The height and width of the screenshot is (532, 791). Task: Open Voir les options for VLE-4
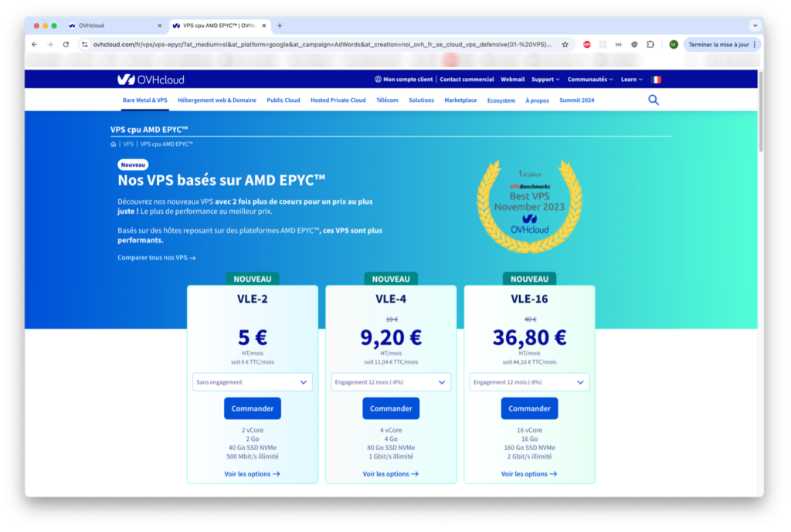pyautogui.click(x=390, y=474)
